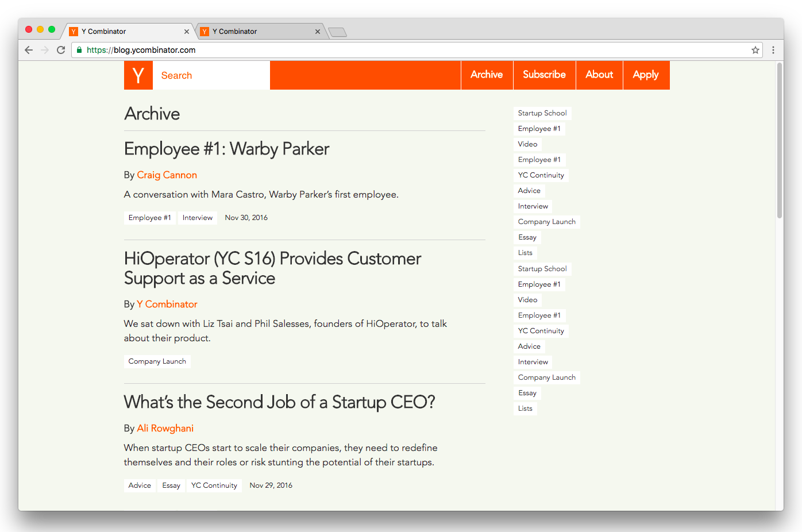Select first Advice sidebar tag
802x532 pixels.
pyautogui.click(x=529, y=191)
